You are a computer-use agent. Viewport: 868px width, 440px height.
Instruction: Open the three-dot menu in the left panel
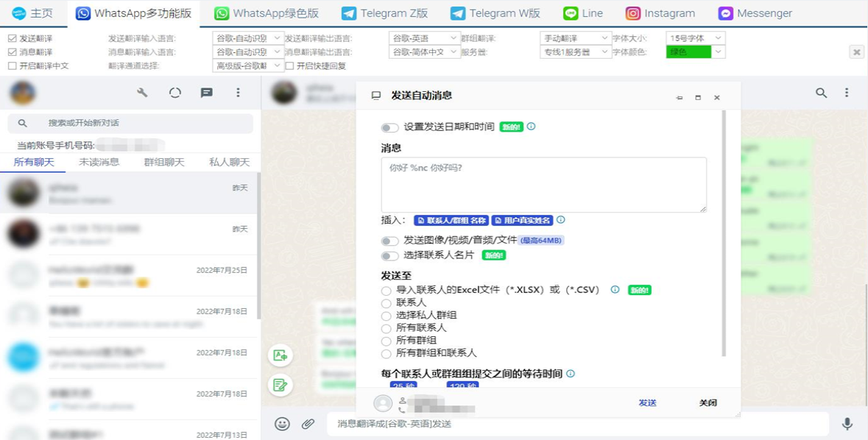tap(237, 93)
